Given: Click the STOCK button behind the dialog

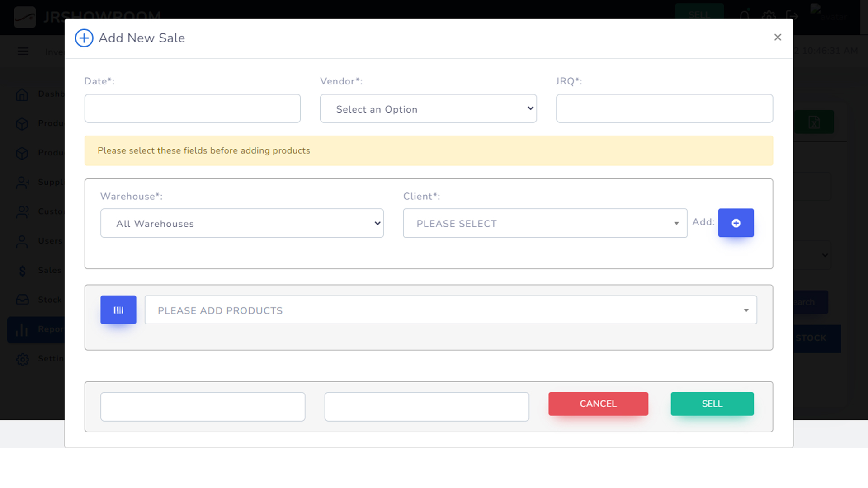Looking at the screenshot, I should click(x=816, y=338).
